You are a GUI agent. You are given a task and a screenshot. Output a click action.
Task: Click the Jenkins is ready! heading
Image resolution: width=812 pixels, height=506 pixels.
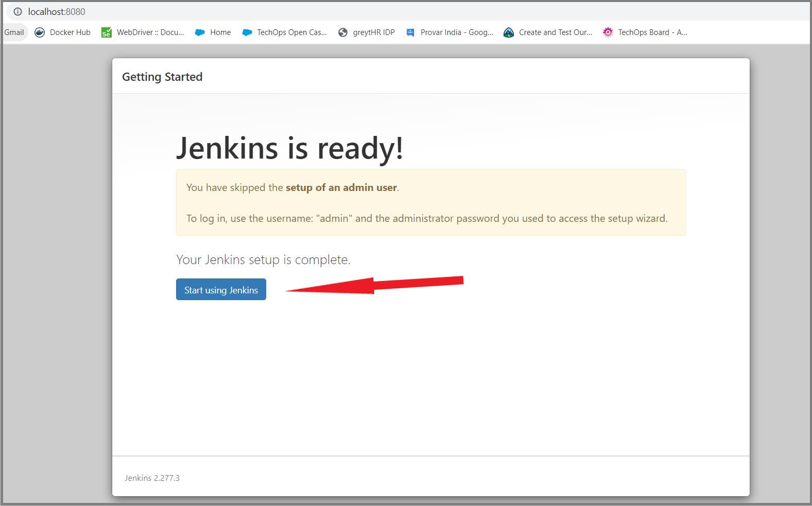coord(289,148)
